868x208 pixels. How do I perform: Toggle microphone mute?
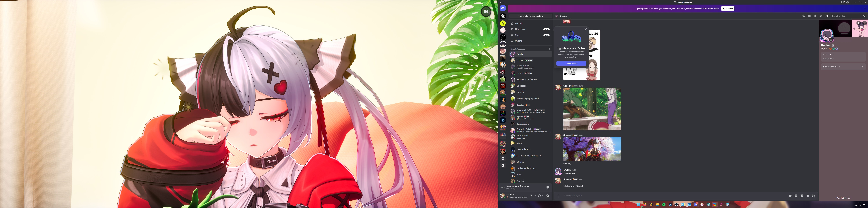click(x=531, y=196)
